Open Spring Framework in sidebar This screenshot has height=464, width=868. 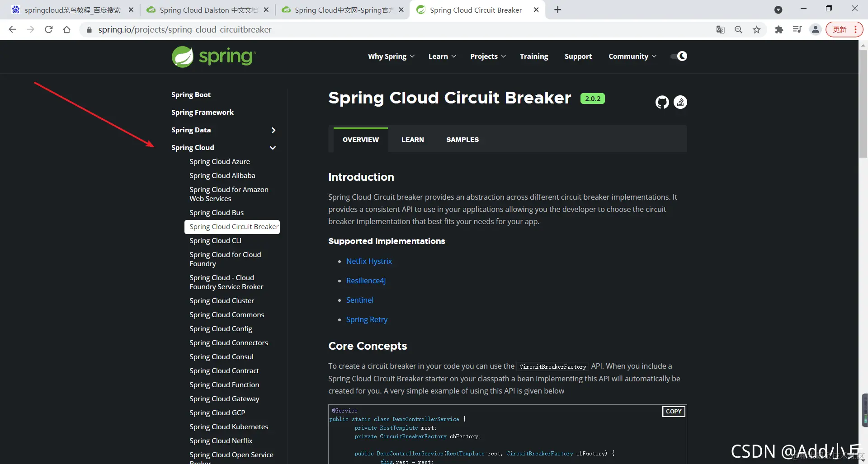coord(202,112)
